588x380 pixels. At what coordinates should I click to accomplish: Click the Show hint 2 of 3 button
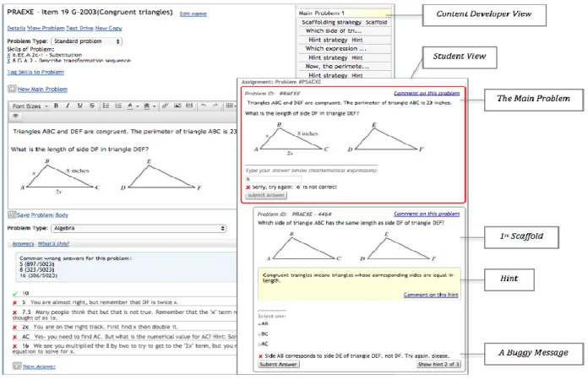tap(438, 364)
